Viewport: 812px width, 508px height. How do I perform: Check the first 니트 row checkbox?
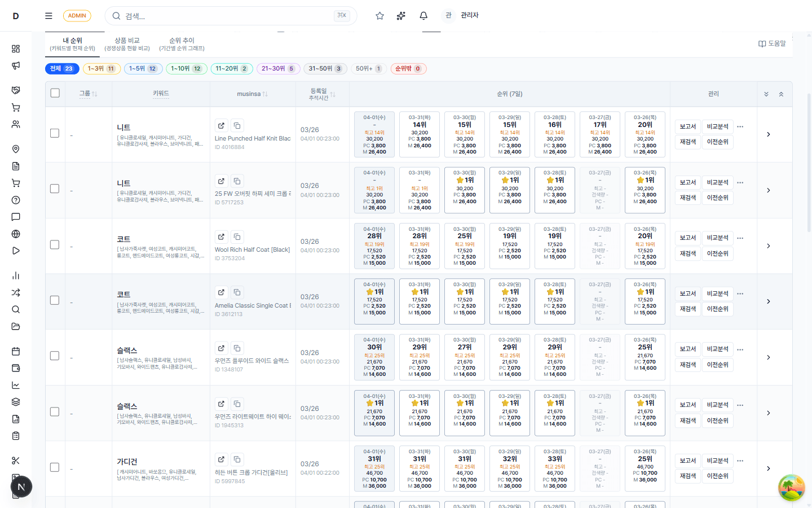(55, 133)
